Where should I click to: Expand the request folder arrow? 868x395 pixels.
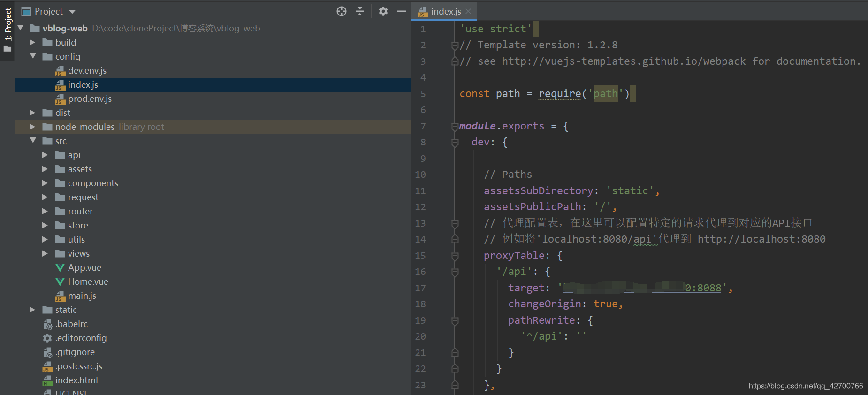45,197
